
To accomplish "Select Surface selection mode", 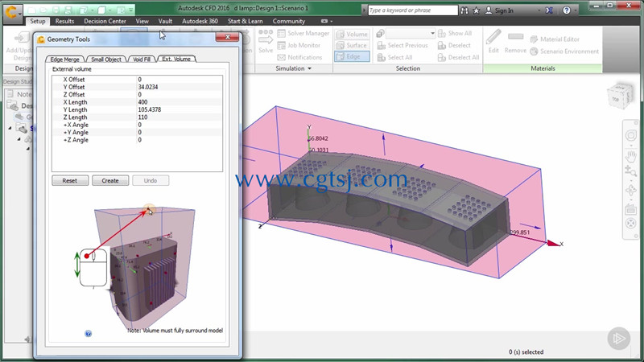I will coord(352,45).
